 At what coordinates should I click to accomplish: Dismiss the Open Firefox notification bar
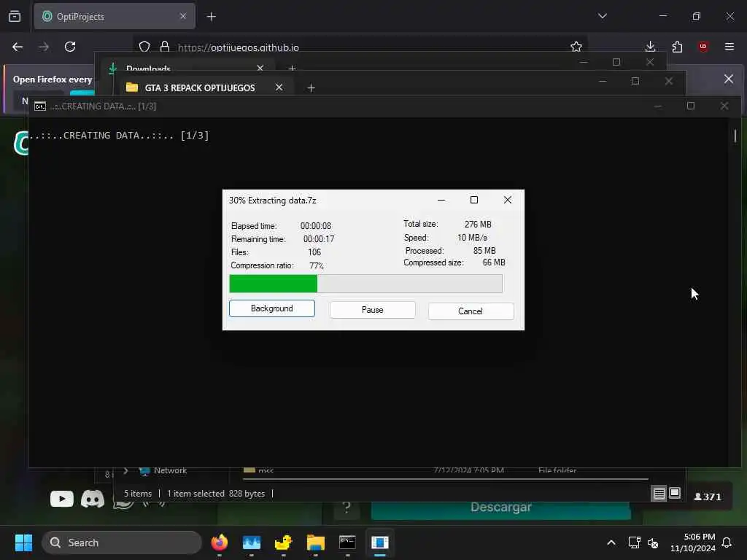coord(729,79)
